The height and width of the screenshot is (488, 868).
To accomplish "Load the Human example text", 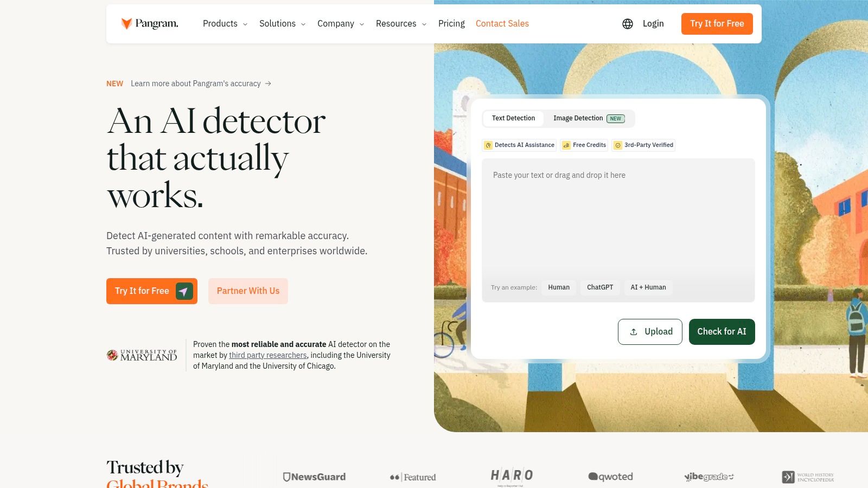I will click(x=559, y=287).
